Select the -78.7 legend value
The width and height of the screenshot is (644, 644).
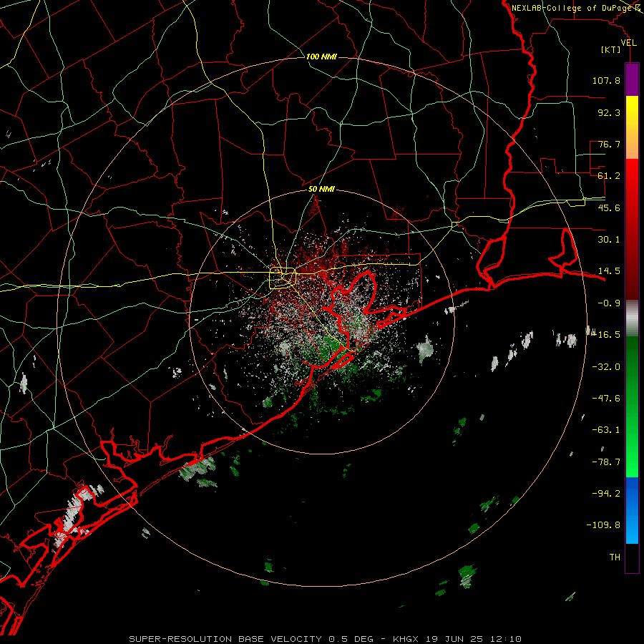606,462
